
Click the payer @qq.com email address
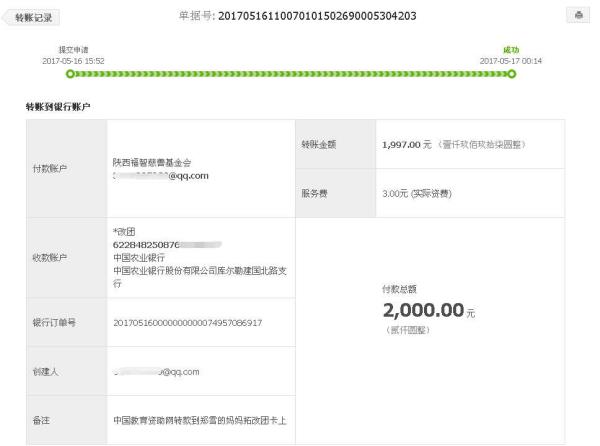click(x=161, y=176)
